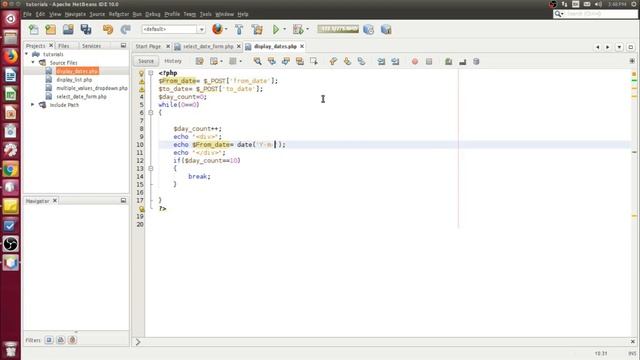Image resolution: width=640 pixels, height=360 pixels.
Task: Click the Shift Line Right icon
Action: coord(395,61)
